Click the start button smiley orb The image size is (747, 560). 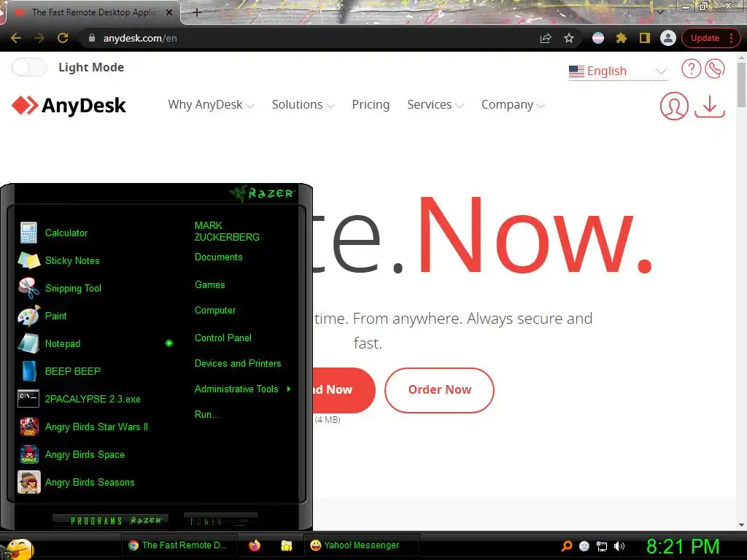tap(18, 548)
